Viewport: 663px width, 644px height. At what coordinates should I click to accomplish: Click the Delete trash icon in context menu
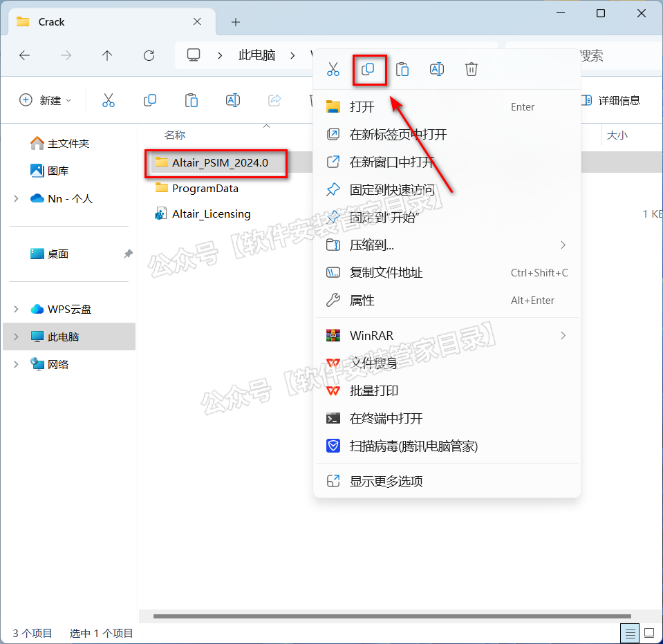(x=471, y=69)
